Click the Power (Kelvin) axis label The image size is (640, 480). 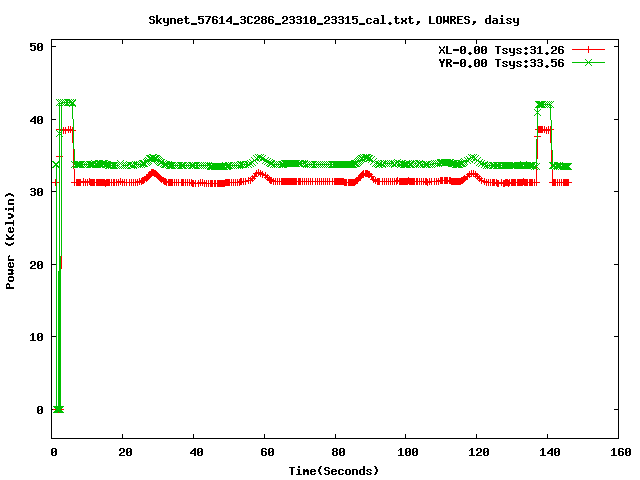pos(10,241)
